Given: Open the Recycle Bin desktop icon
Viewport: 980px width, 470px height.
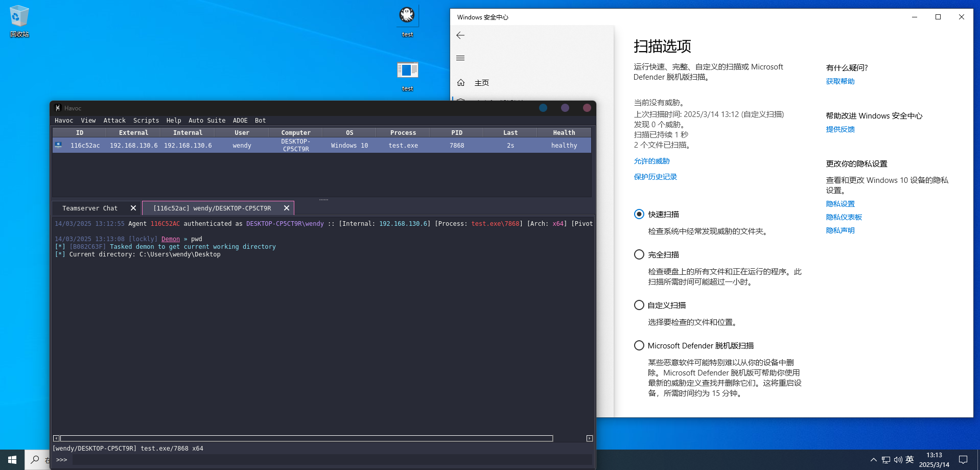Looking at the screenshot, I should pyautogui.click(x=19, y=21).
